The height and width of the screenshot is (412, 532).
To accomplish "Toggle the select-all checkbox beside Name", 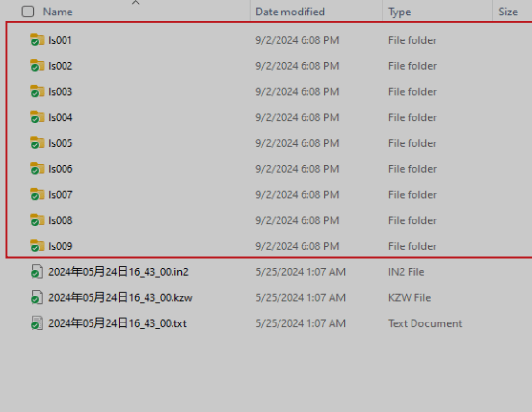I will pyautogui.click(x=28, y=12).
